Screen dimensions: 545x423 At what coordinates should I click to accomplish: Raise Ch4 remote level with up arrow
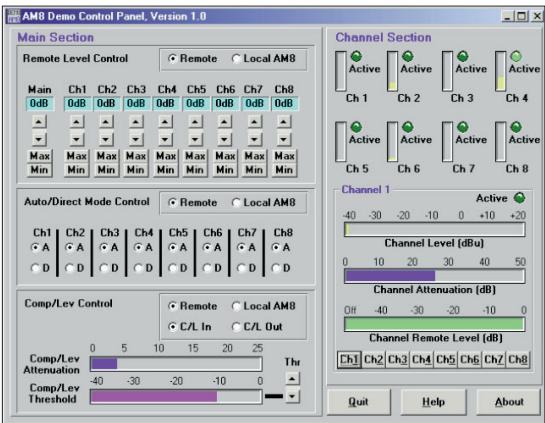[x=165, y=122]
